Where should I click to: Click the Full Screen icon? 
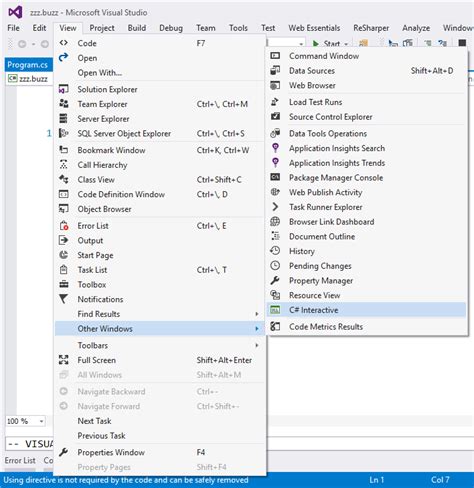[x=63, y=360]
